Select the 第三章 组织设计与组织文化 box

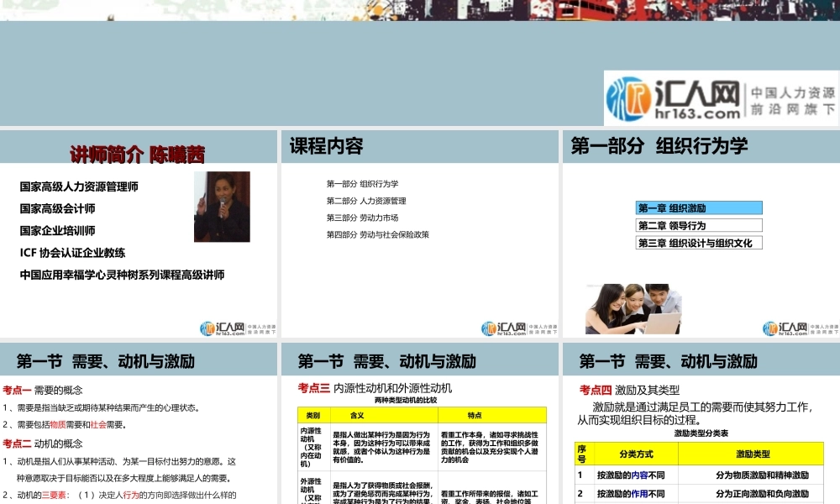[699, 243]
